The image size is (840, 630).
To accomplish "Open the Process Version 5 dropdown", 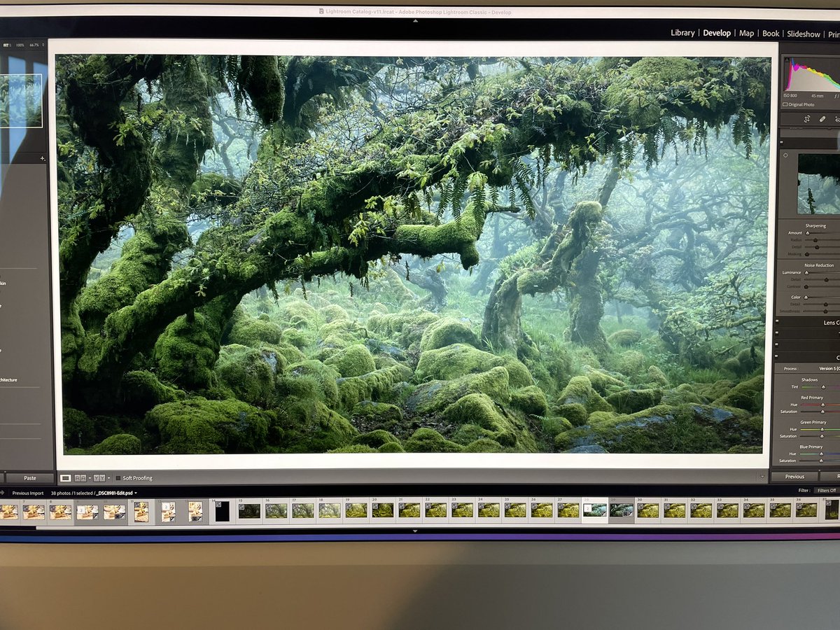I will click(829, 368).
